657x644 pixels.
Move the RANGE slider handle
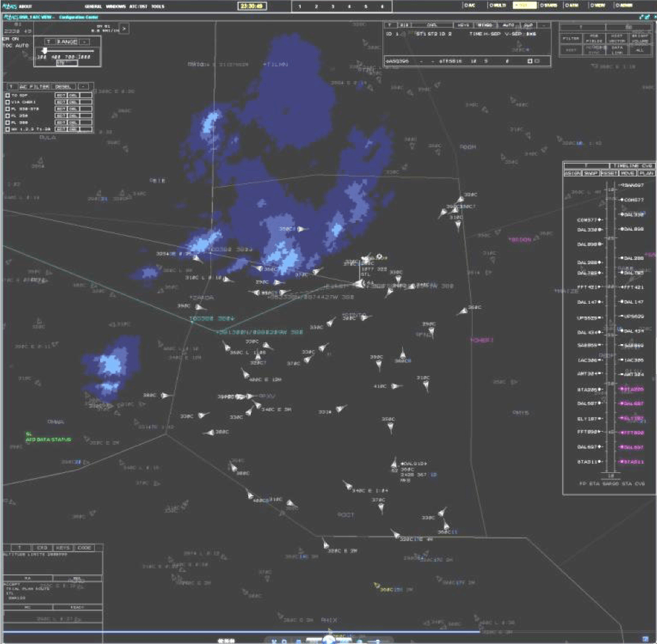(44, 50)
